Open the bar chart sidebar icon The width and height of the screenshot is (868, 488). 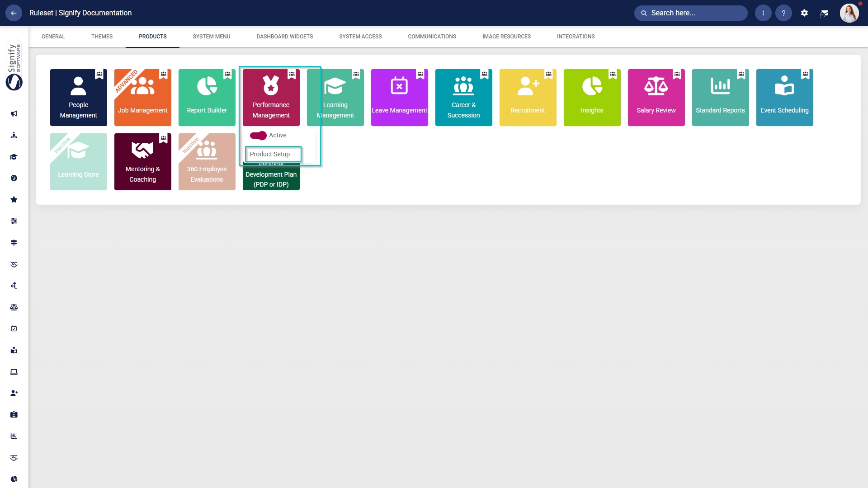click(x=14, y=436)
